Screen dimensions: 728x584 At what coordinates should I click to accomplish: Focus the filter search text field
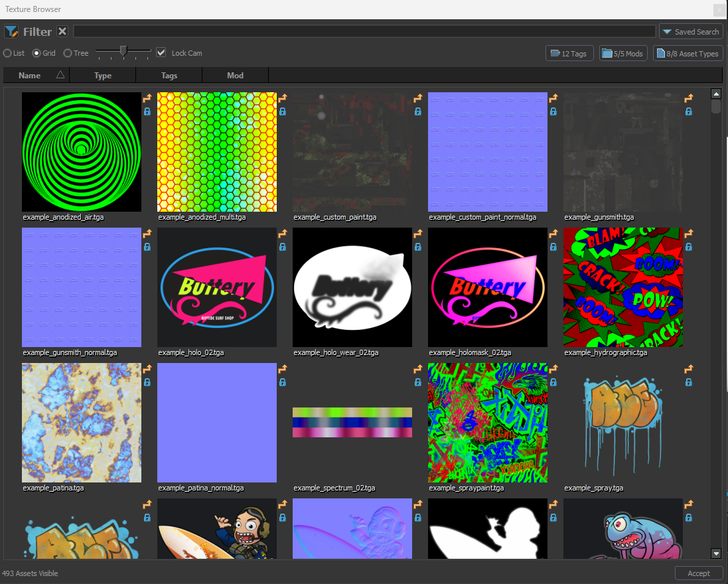364,31
